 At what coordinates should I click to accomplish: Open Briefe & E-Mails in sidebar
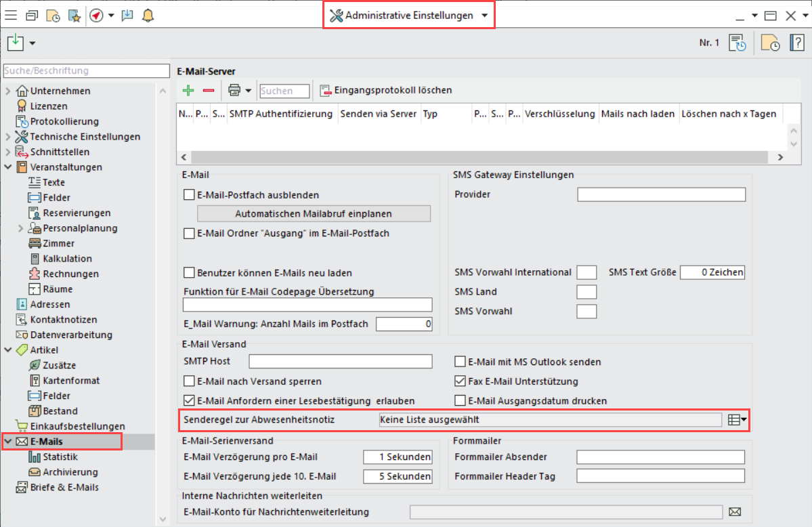click(64, 487)
